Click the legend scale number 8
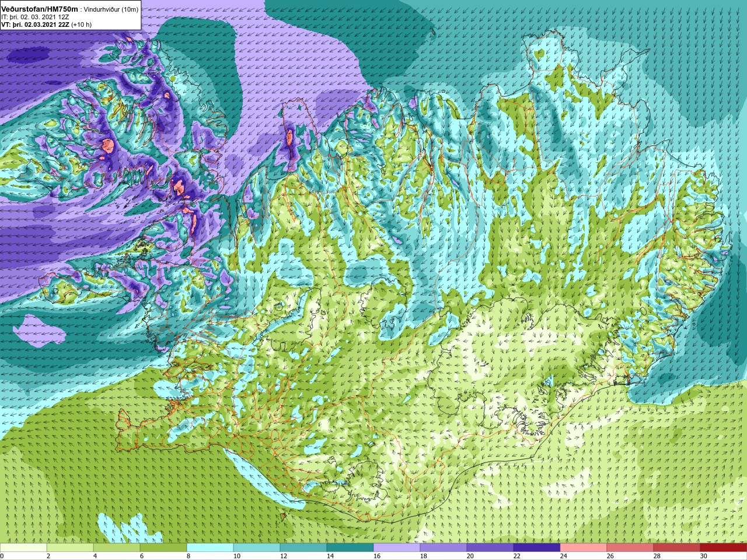Screen dimensions: 747x560 point(188,556)
